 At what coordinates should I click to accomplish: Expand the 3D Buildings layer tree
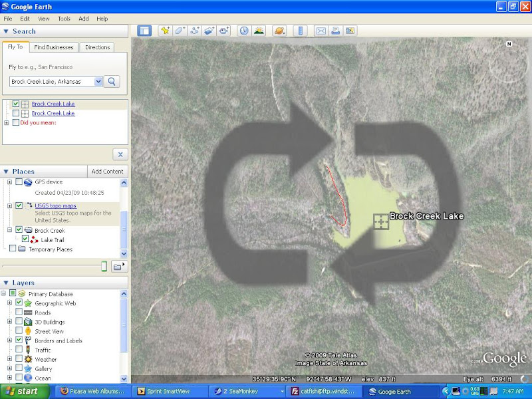pos(9,322)
